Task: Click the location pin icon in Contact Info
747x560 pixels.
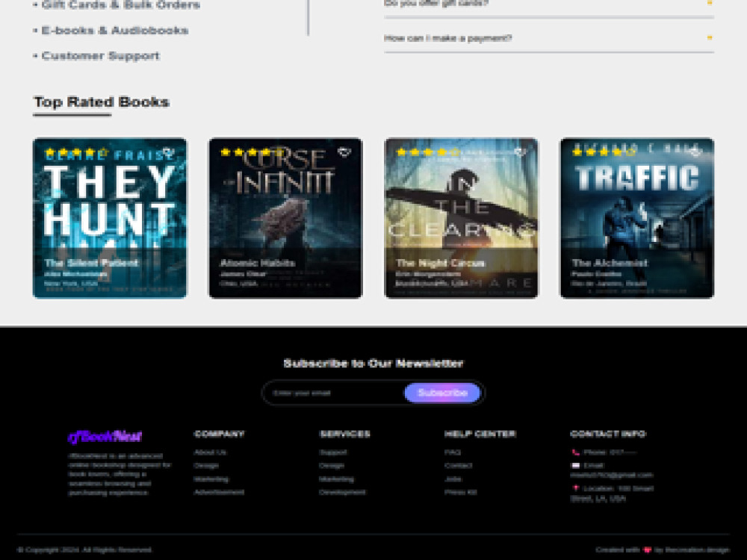Action: pos(575,488)
